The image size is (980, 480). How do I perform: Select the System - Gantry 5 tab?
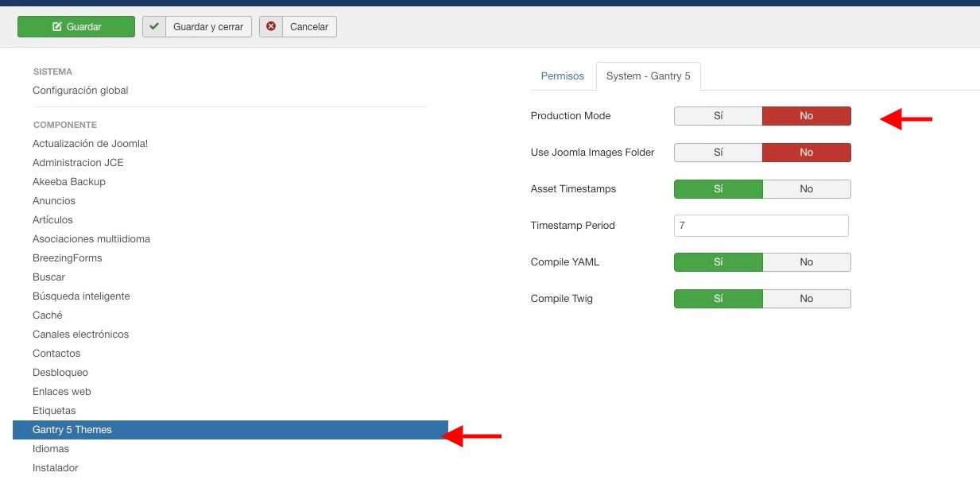pyautogui.click(x=649, y=76)
